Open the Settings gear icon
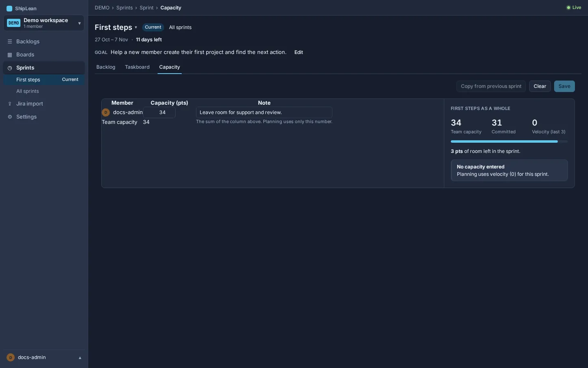The width and height of the screenshot is (588, 368). [10, 117]
